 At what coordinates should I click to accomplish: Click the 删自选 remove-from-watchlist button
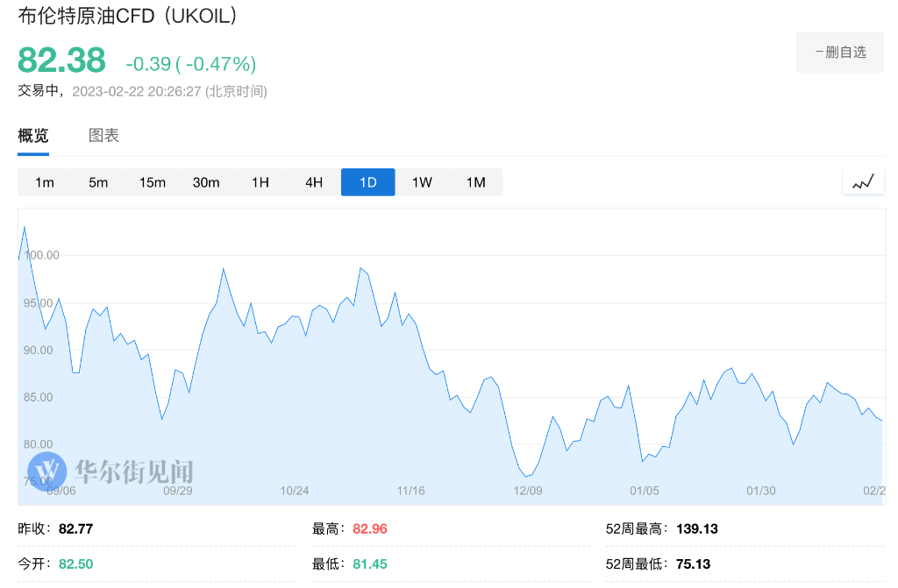839,52
